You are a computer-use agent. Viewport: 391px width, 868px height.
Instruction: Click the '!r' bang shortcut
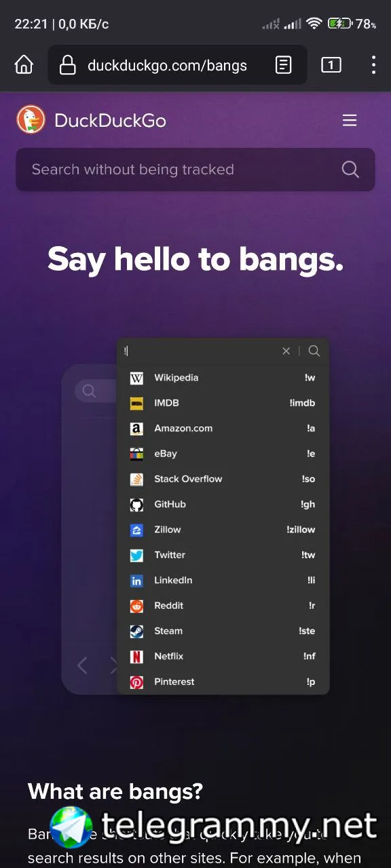312,606
